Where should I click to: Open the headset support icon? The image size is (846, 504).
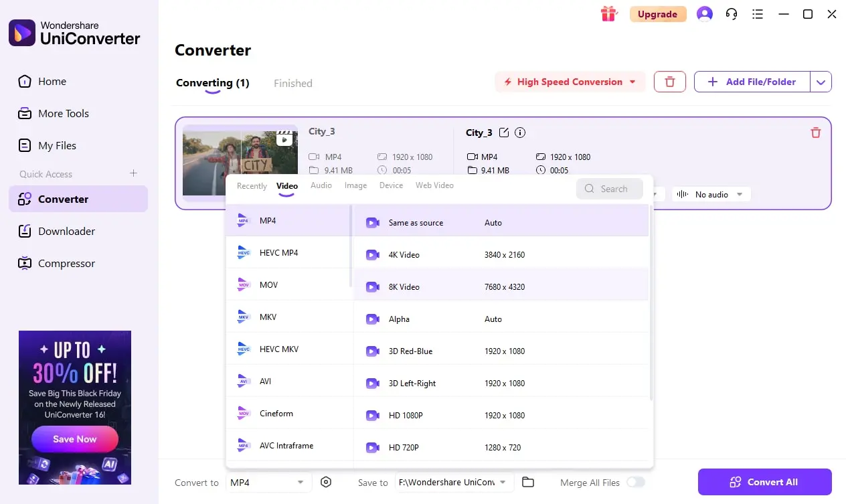coord(732,14)
